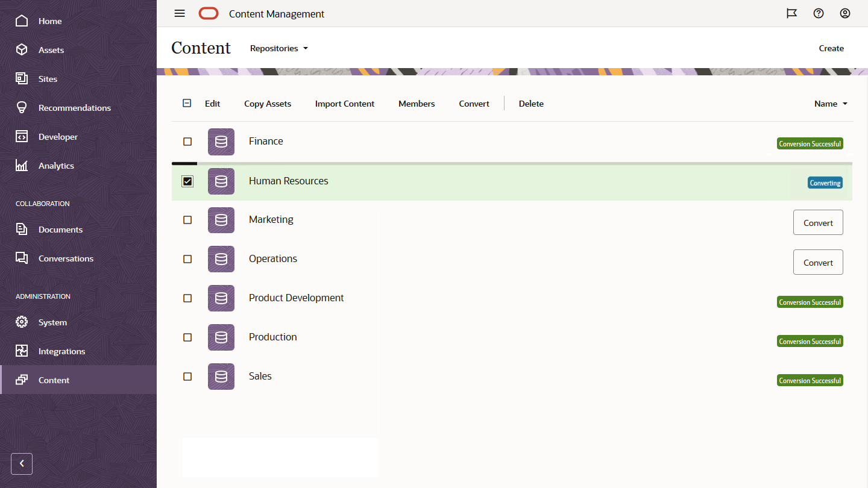Click the Finance repository icon
Screen dimensions: 868x488
(x=221, y=142)
